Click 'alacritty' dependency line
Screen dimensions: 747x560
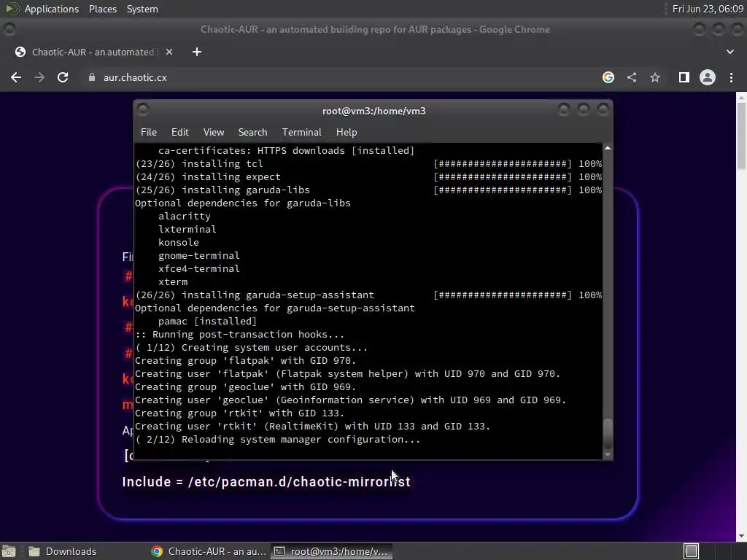pos(185,216)
